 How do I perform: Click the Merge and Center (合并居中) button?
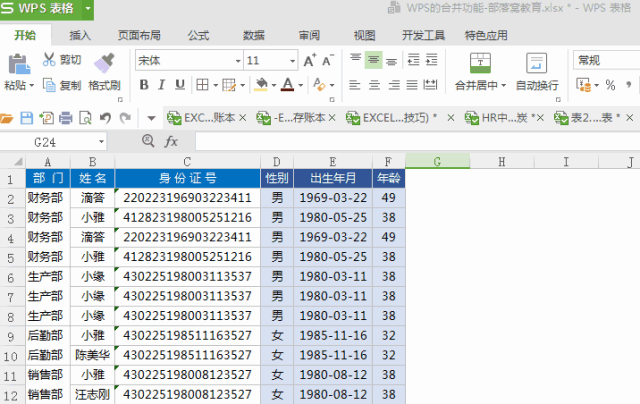click(476, 68)
